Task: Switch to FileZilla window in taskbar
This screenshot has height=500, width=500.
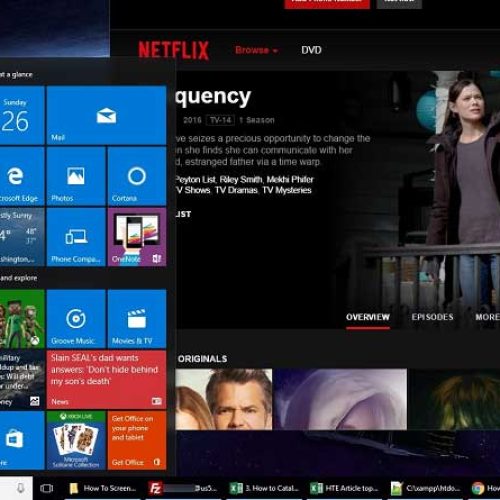Action: (183, 488)
